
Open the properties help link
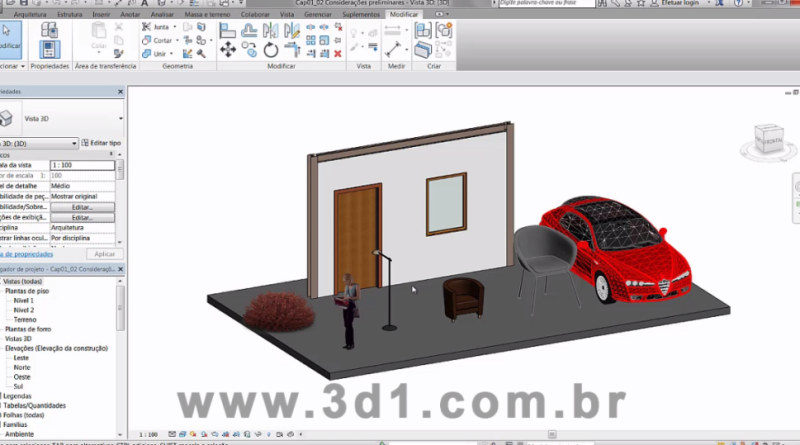(x=27, y=254)
